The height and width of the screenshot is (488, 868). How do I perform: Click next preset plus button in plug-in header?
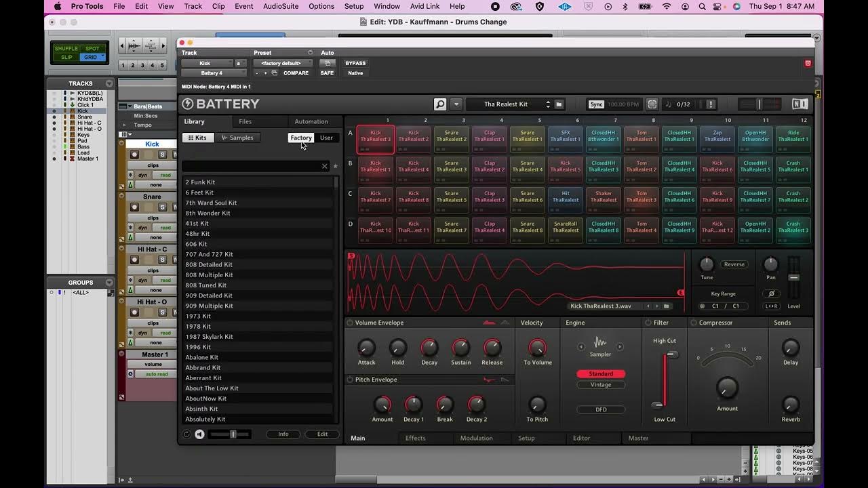click(265, 73)
